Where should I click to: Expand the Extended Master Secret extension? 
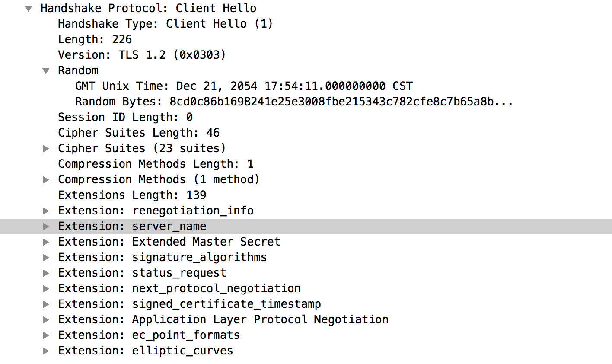pyautogui.click(x=46, y=242)
